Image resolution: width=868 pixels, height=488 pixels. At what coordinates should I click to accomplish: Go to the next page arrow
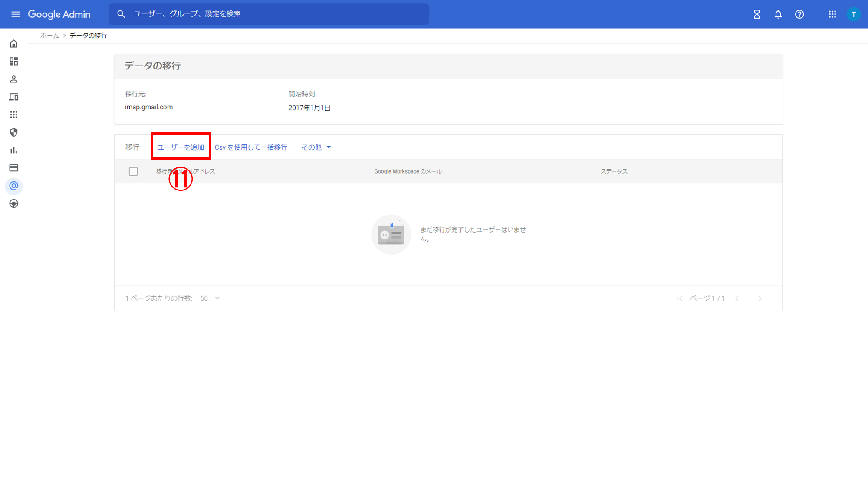pyautogui.click(x=760, y=298)
